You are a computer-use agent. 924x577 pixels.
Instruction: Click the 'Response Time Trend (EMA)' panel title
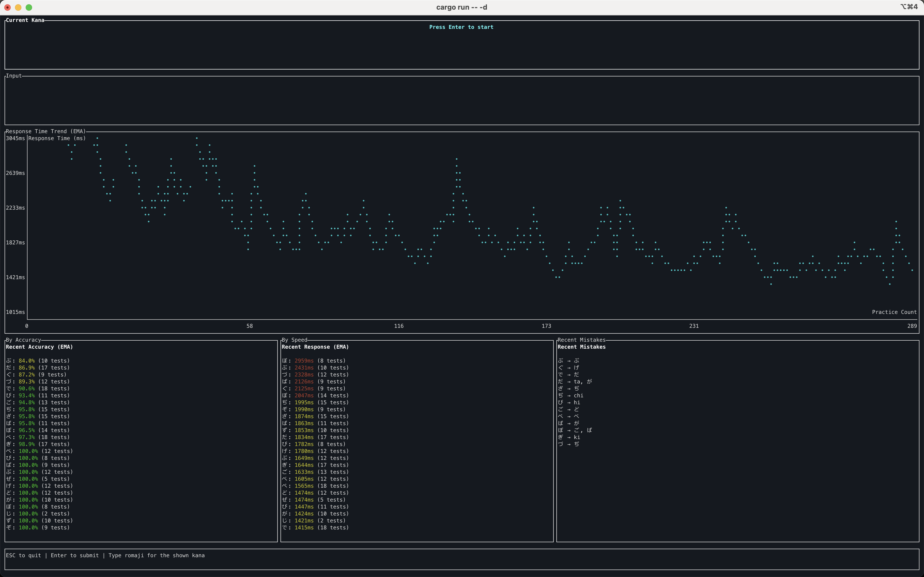pyautogui.click(x=46, y=131)
